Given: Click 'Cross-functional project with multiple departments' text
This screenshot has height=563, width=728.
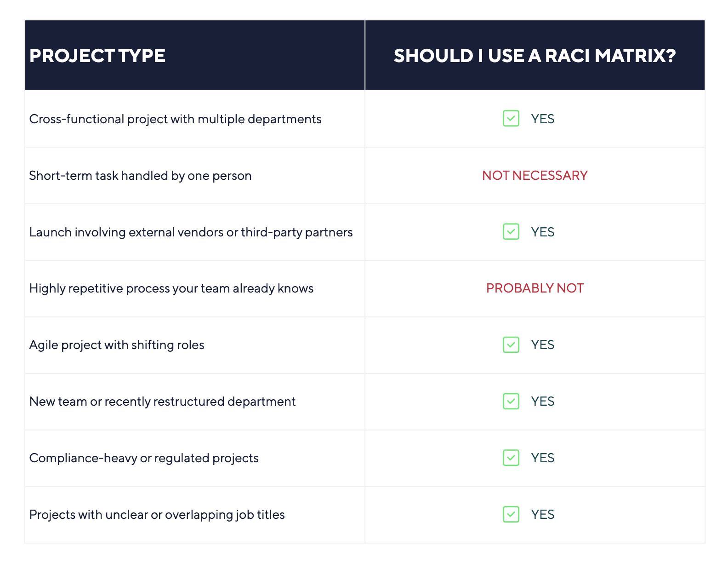Looking at the screenshot, I should pyautogui.click(x=175, y=119).
